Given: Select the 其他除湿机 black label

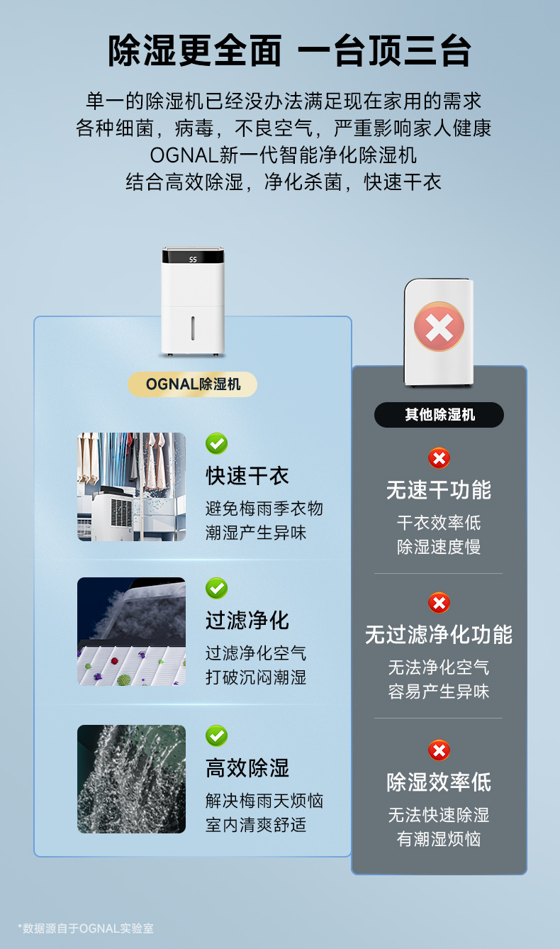Looking at the screenshot, I should click(x=439, y=415).
